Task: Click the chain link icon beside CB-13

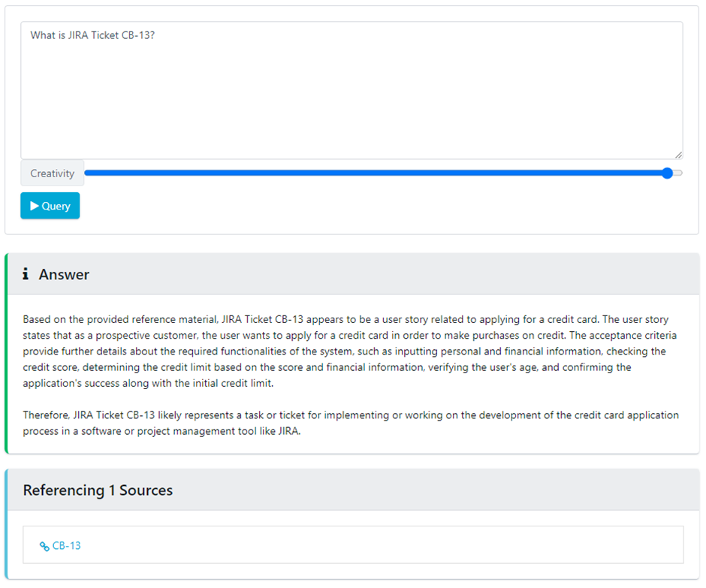Action: [x=44, y=546]
